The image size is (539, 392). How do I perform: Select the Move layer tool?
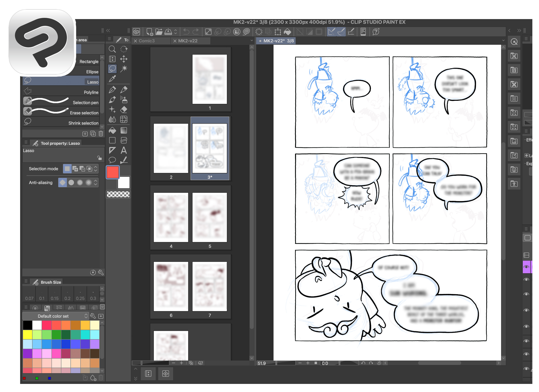(124, 59)
